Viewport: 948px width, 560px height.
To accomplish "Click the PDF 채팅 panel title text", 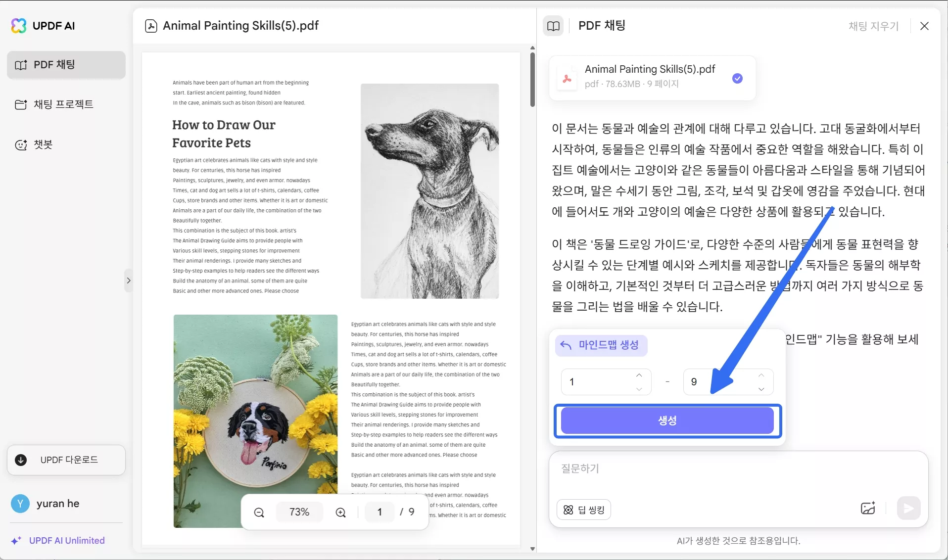I will point(602,26).
